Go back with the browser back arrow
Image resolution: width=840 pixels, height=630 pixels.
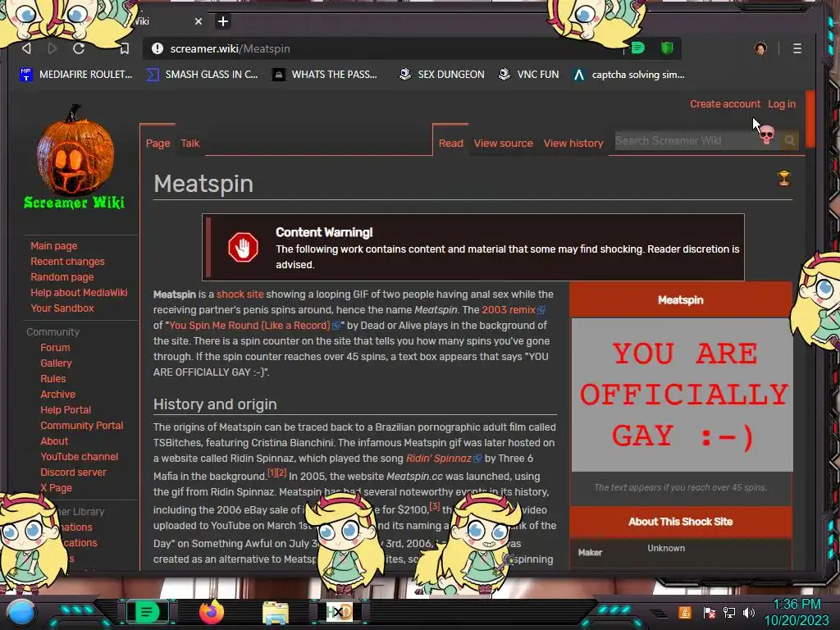[x=26, y=48]
